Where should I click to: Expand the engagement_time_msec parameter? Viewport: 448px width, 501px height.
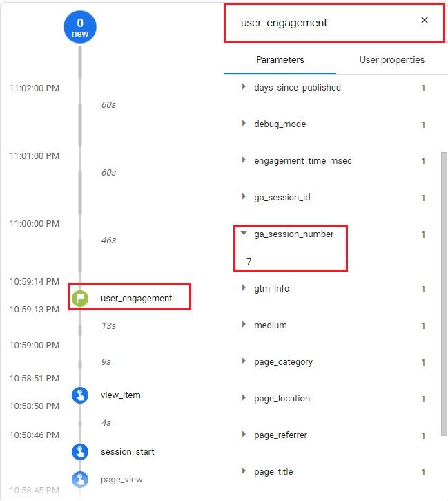(244, 160)
